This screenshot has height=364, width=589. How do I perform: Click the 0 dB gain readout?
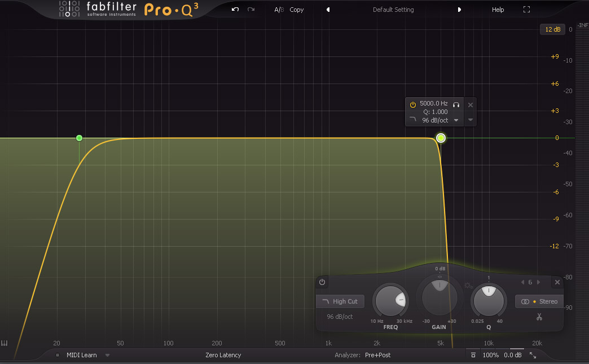440,269
